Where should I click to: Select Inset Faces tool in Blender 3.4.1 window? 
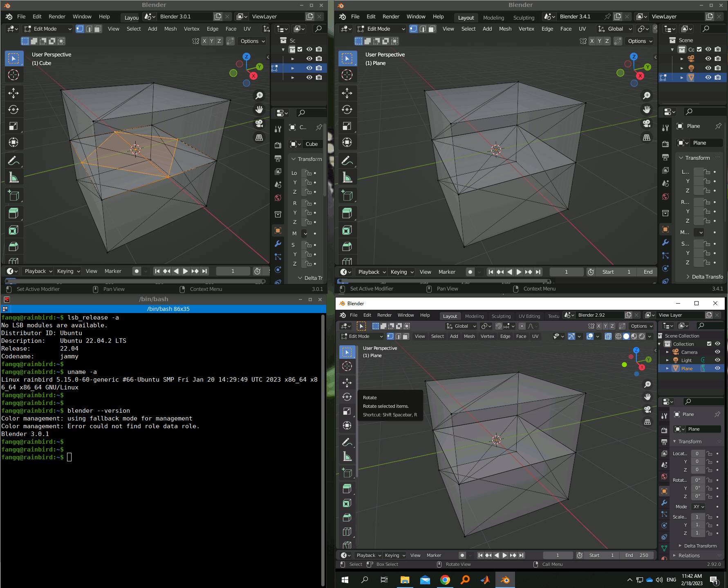tap(347, 230)
